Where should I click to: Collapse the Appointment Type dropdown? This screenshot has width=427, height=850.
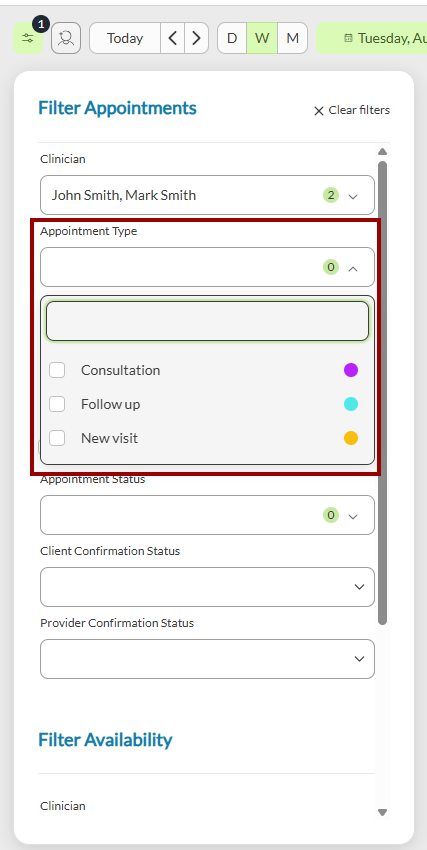[x=207, y=267]
